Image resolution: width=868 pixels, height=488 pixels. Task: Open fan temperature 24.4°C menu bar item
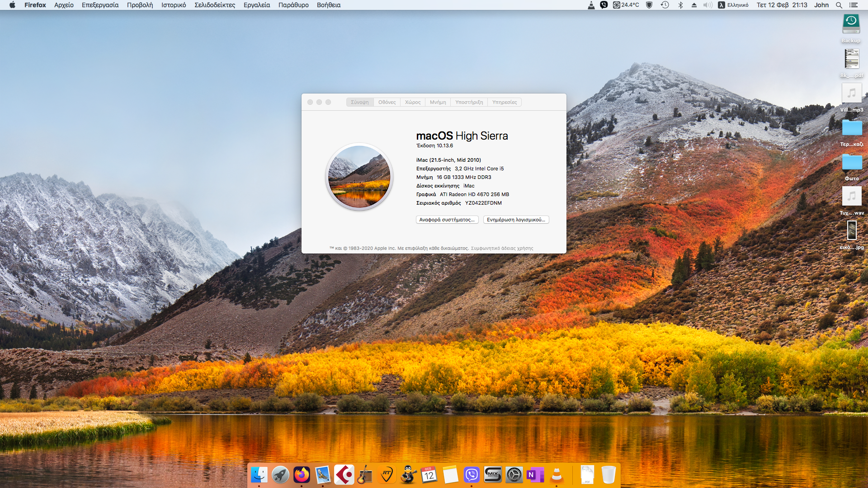pyautogui.click(x=626, y=5)
